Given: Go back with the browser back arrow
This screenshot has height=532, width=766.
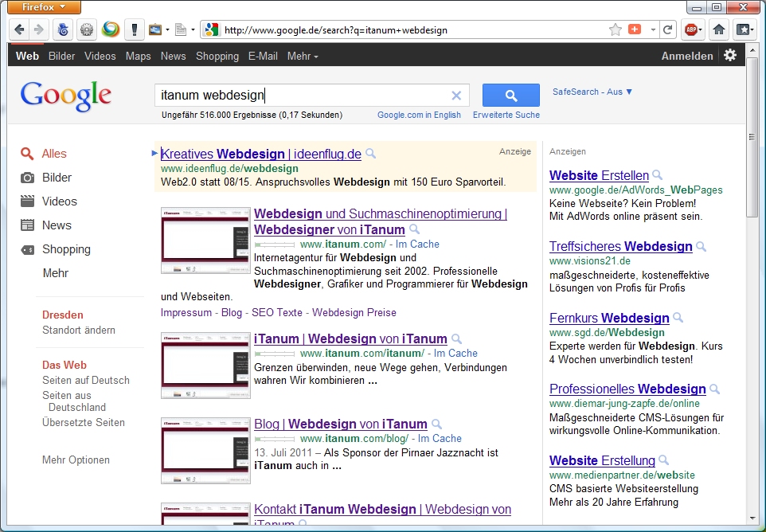Looking at the screenshot, I should pyautogui.click(x=19, y=29).
